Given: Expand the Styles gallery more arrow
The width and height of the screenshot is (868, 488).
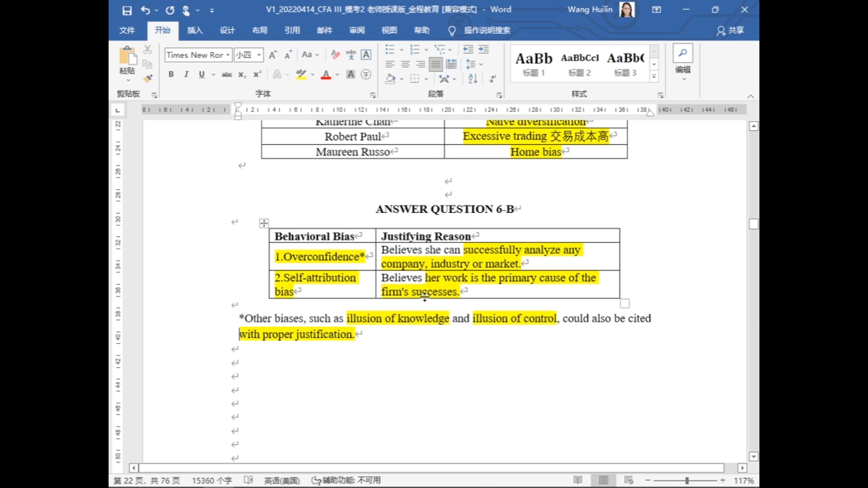Looking at the screenshot, I should pyautogui.click(x=654, y=77).
